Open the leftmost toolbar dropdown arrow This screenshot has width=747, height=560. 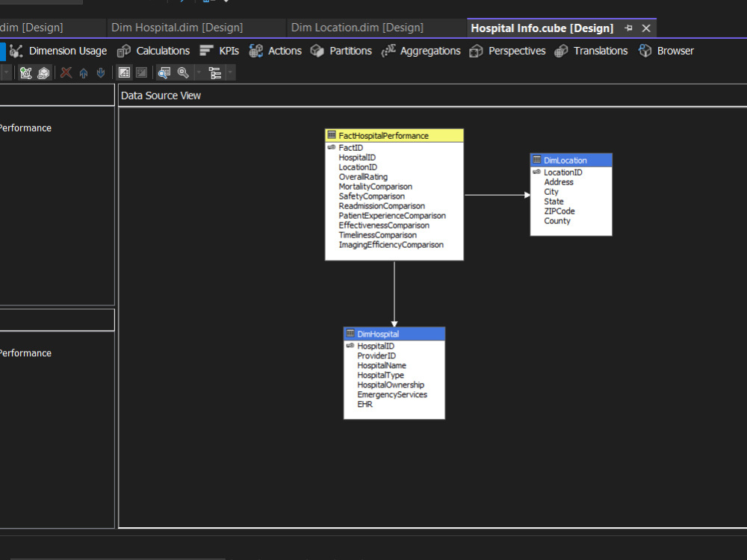(x=6, y=73)
